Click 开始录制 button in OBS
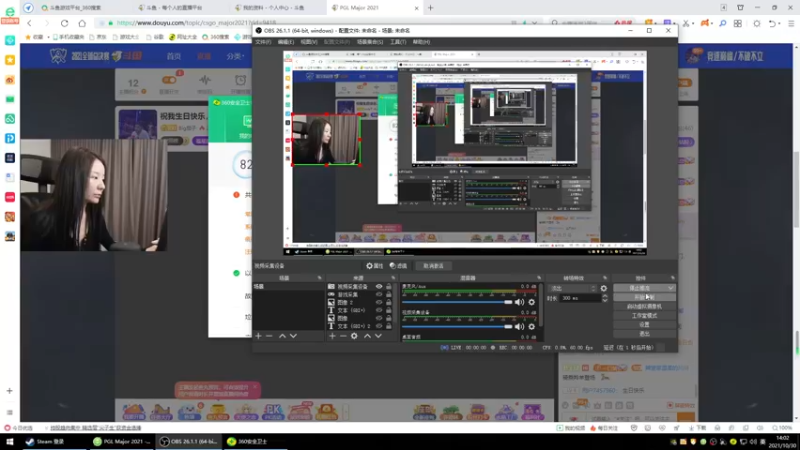Image resolution: width=800 pixels, height=450 pixels. pyautogui.click(x=644, y=297)
